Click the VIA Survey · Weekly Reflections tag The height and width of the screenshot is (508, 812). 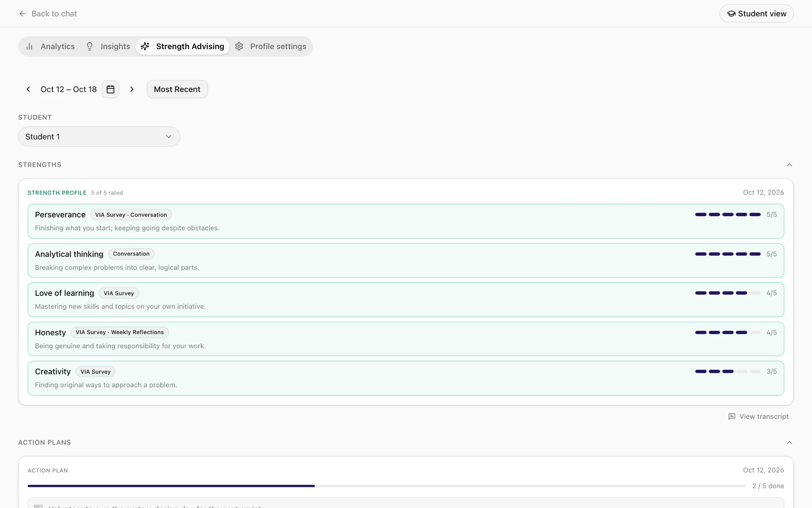(120, 332)
